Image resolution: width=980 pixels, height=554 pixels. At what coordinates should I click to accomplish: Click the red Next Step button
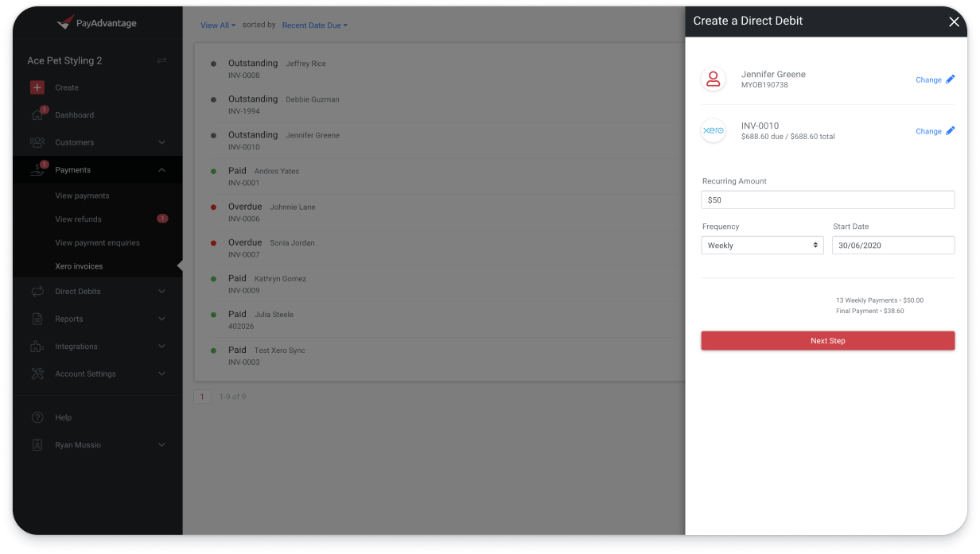(828, 341)
